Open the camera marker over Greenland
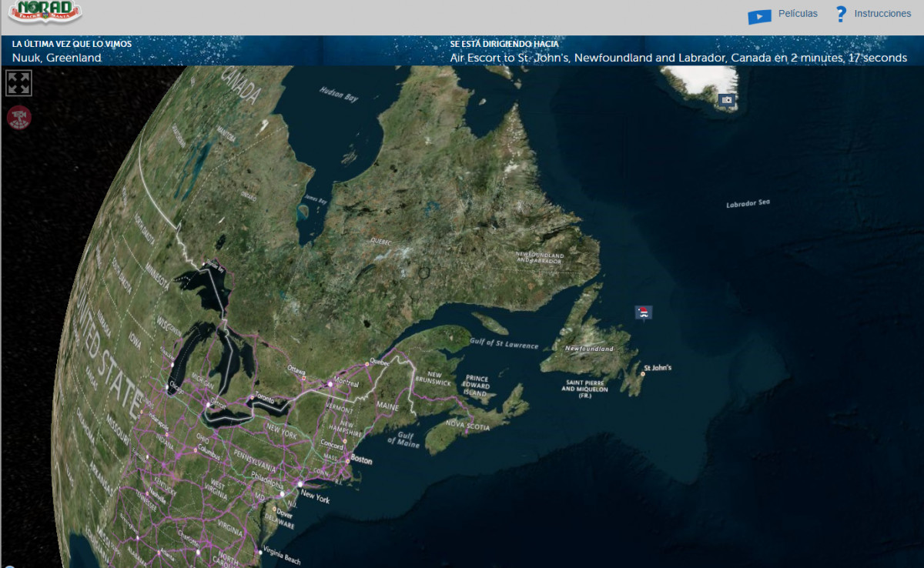 tap(726, 100)
